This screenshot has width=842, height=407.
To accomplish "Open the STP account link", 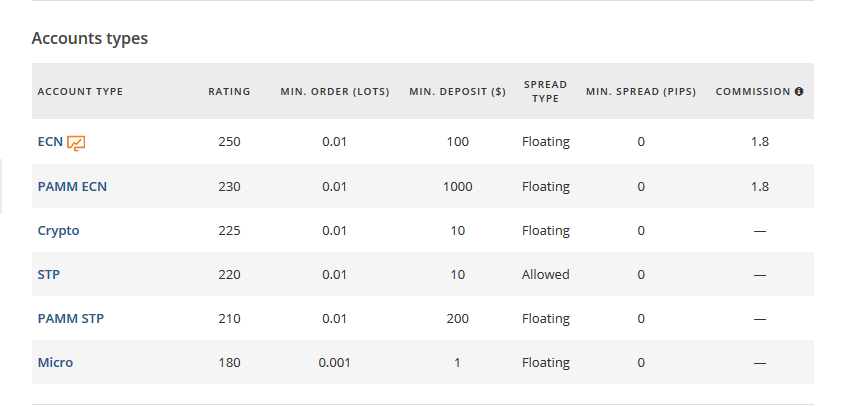I will (x=49, y=274).
